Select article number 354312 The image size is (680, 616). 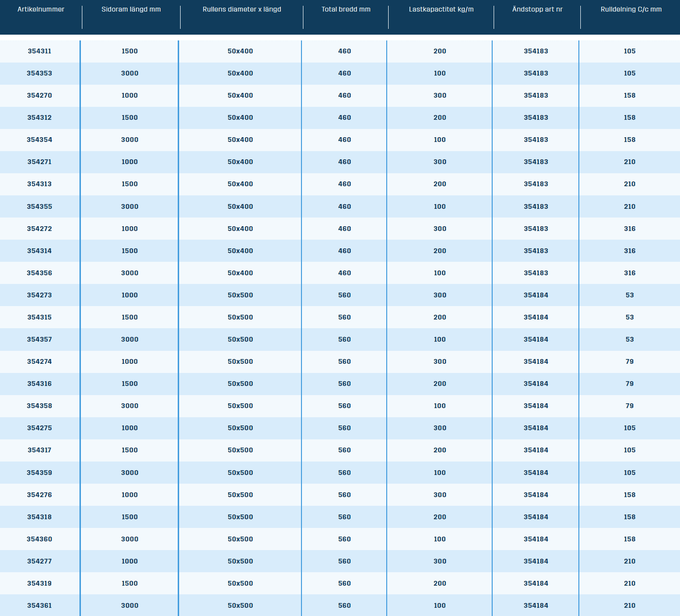pyautogui.click(x=39, y=117)
